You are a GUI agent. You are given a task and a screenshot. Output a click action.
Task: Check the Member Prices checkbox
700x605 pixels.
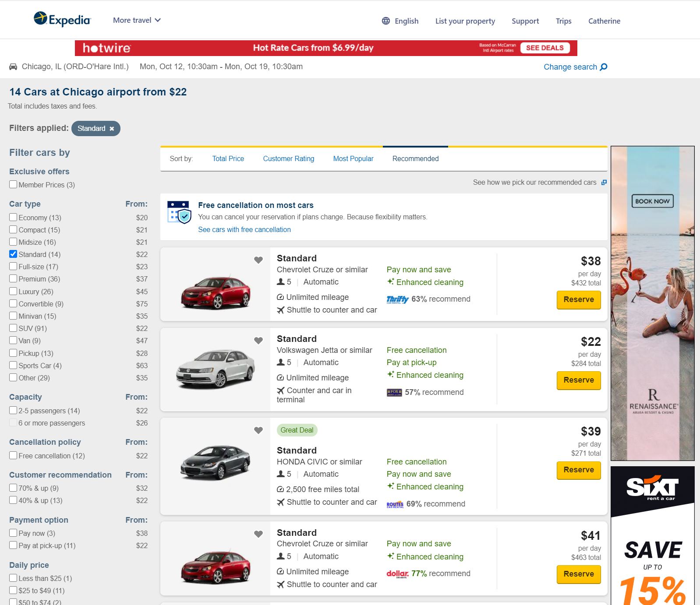pos(13,185)
